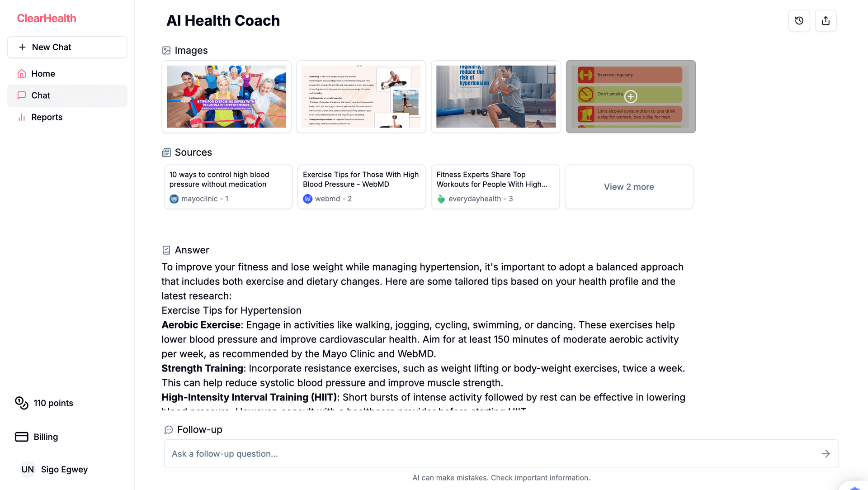The height and width of the screenshot is (490, 868).
Task: Click the chat history icon
Action: point(799,20)
